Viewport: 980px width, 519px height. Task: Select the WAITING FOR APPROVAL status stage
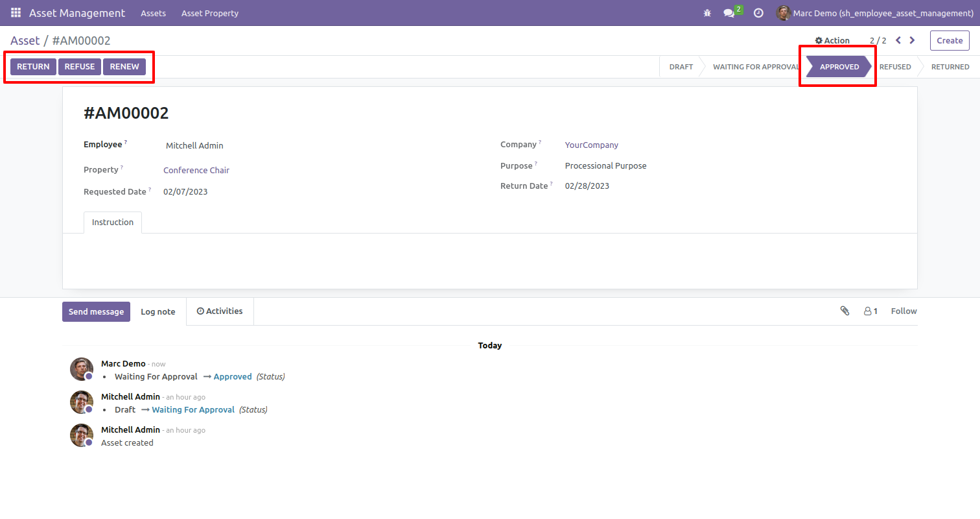pos(755,67)
